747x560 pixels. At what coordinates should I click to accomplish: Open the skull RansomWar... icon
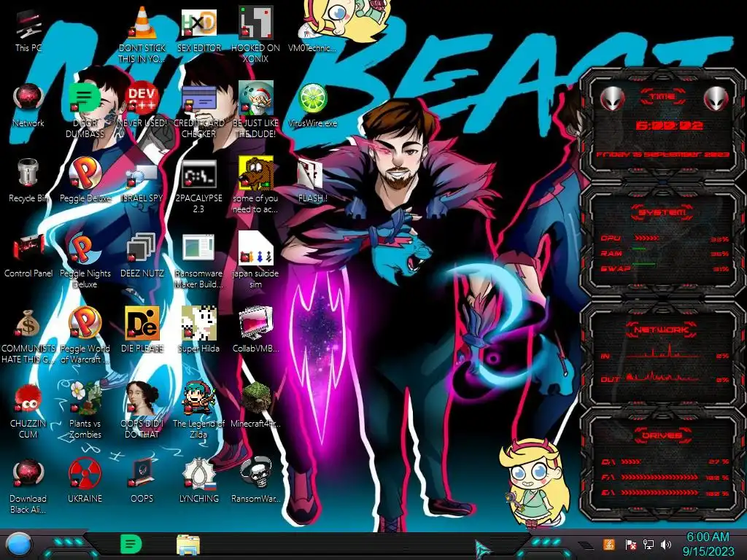tap(255, 480)
